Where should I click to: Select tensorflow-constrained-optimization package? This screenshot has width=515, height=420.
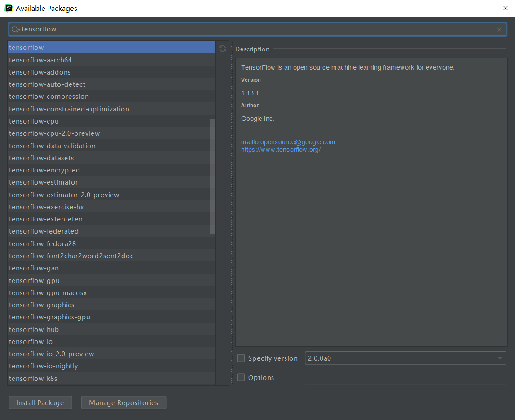(111, 109)
